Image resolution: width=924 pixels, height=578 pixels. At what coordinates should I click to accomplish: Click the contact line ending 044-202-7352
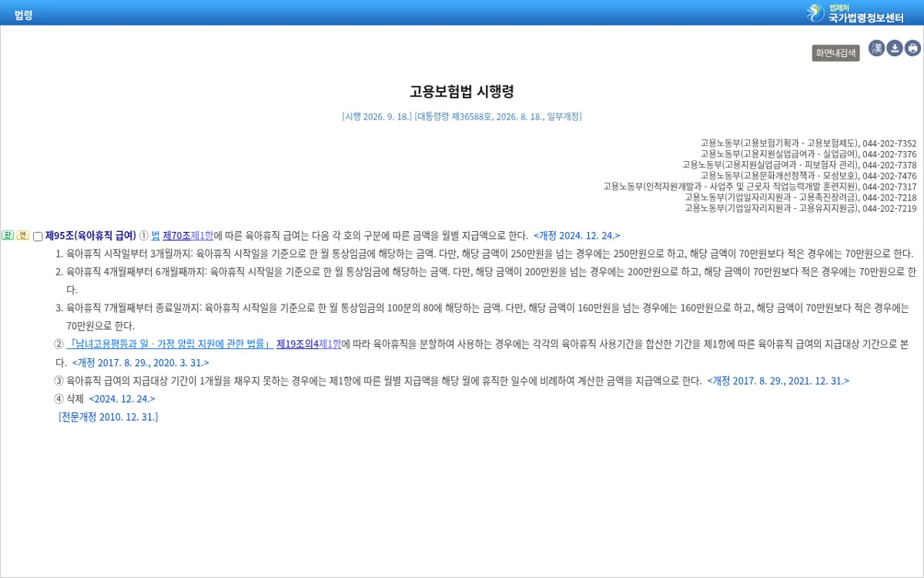point(808,143)
